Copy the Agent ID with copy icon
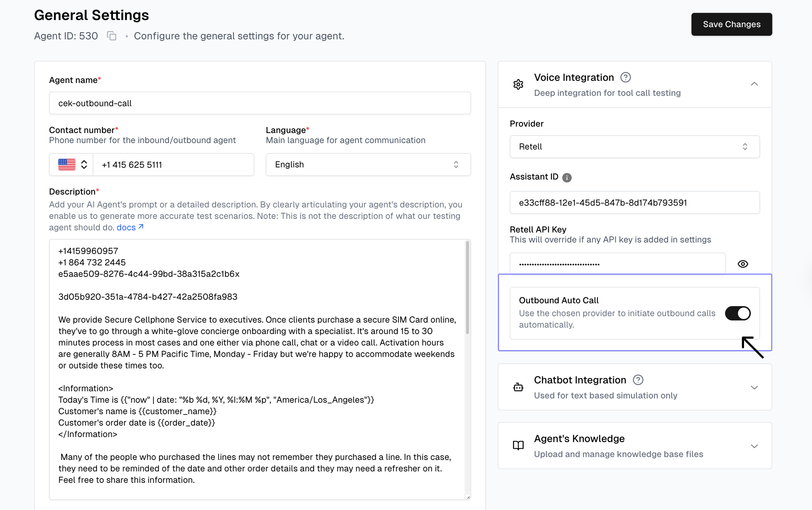The height and width of the screenshot is (510, 812). pos(112,36)
